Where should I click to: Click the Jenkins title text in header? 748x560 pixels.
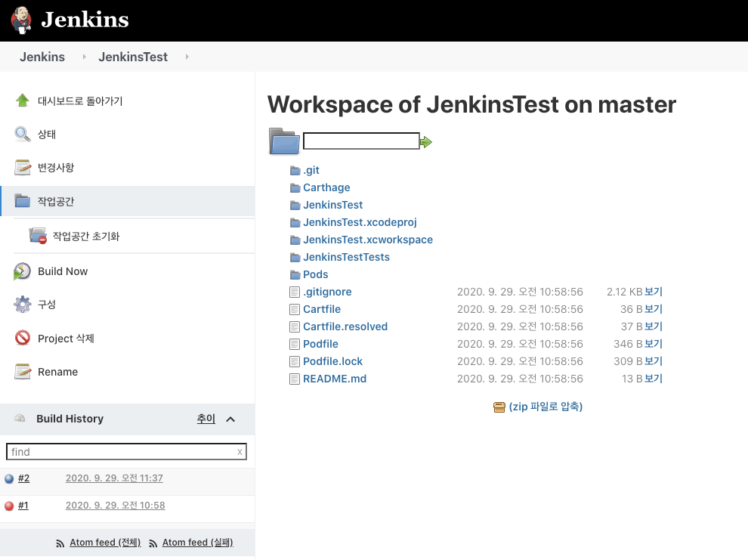[85, 20]
